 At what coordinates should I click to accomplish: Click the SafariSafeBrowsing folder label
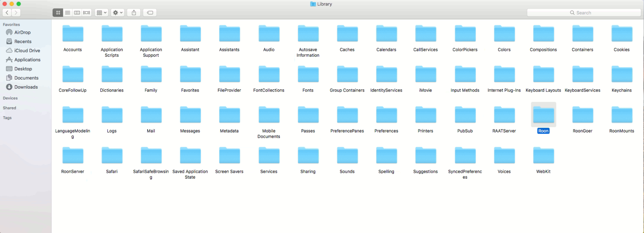pyautogui.click(x=151, y=174)
